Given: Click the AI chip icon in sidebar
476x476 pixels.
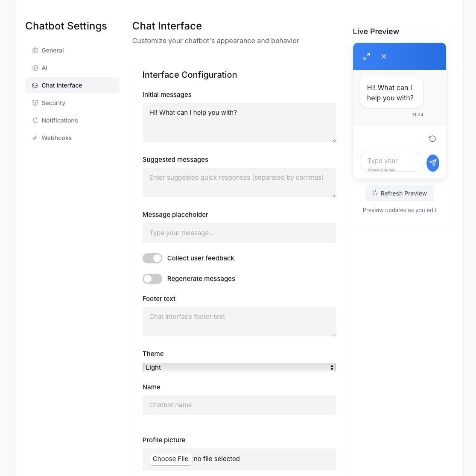Looking at the screenshot, I should (x=35, y=68).
